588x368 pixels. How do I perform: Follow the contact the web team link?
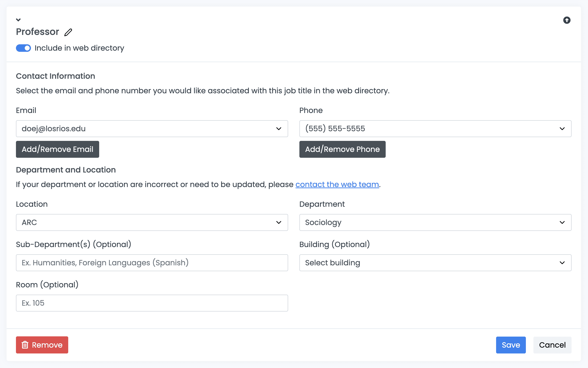[x=337, y=184]
